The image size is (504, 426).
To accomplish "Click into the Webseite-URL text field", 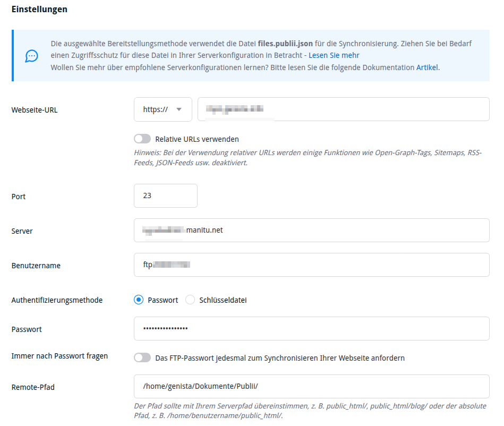I will tap(343, 109).
